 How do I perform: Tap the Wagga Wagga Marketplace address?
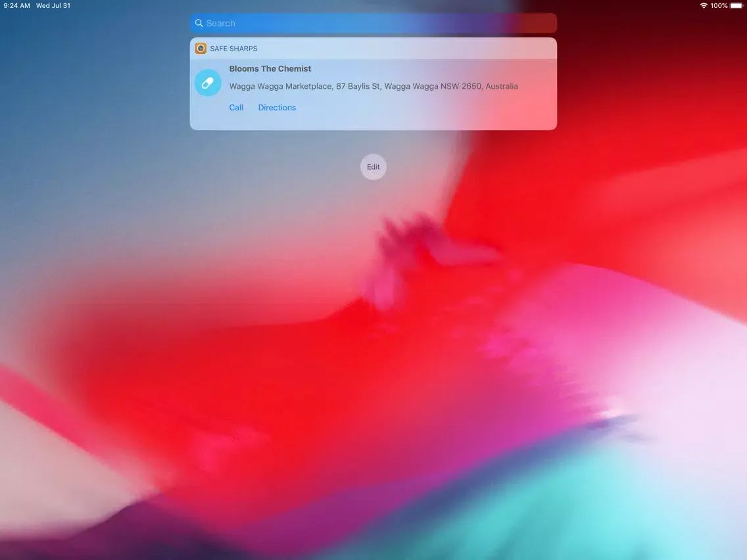coord(373,86)
